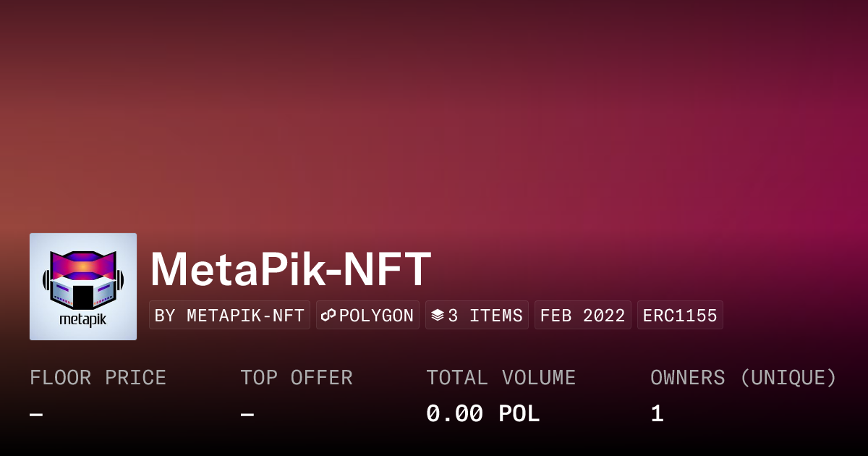
Task: Open the MetaPik collection logo thumbnail
Action: 83,287
